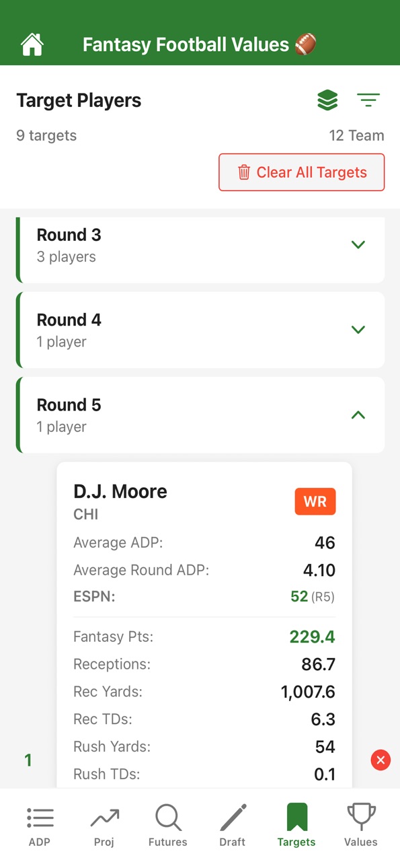
Task: Expand the Round 4 section chevron
Action: tap(358, 330)
